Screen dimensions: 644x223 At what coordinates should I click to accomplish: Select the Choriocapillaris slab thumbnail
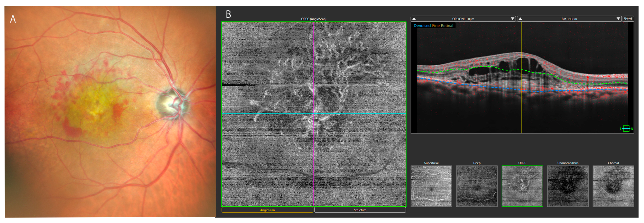click(568, 186)
